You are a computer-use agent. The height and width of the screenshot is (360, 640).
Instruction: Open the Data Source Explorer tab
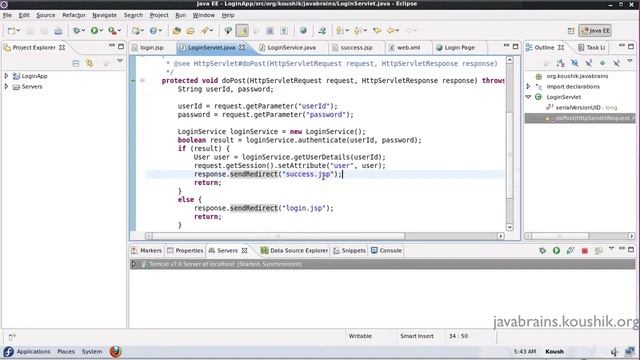(x=294, y=251)
